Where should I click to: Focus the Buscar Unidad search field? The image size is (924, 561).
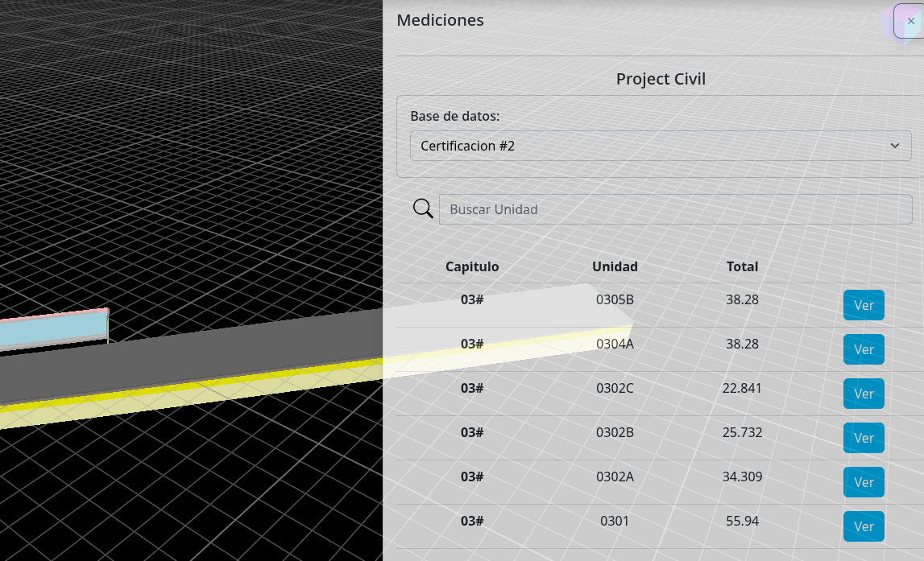[675, 209]
